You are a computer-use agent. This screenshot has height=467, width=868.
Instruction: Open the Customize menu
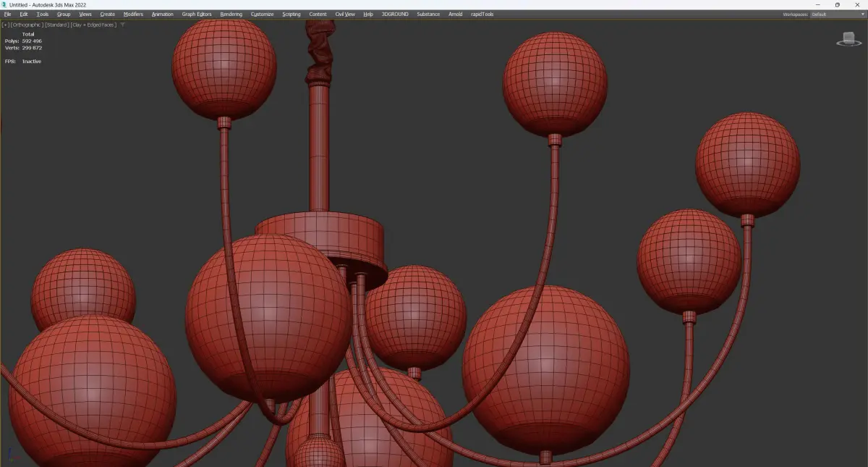pos(262,14)
